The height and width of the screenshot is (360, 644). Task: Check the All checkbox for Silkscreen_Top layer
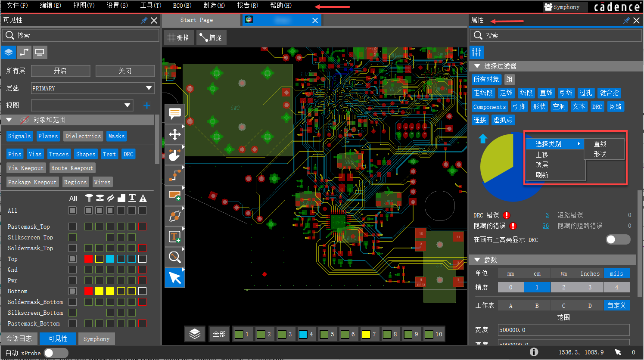click(72, 237)
